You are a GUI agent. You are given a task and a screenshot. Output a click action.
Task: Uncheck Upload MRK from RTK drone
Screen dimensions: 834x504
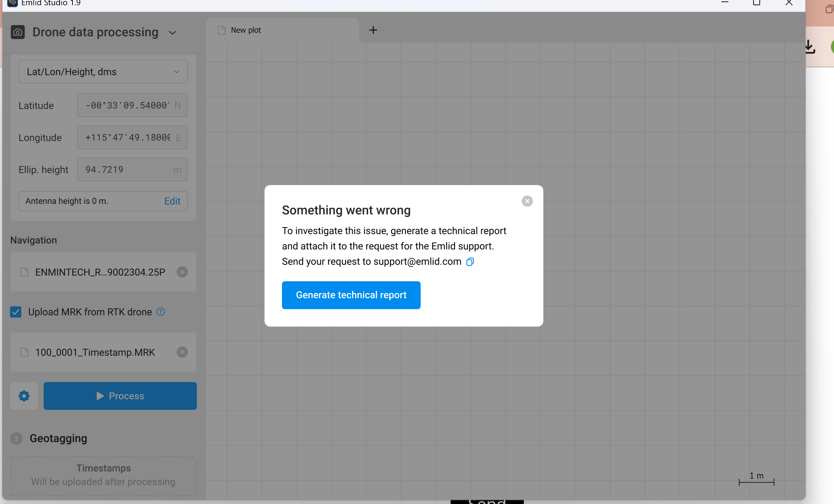coord(16,312)
